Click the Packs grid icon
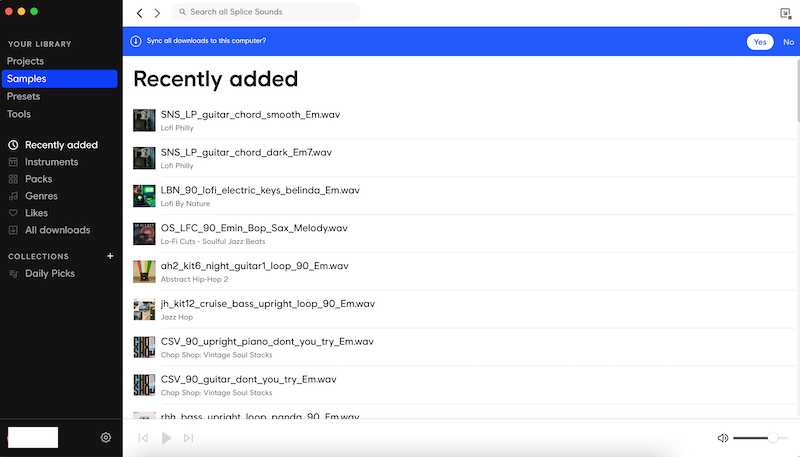The height and width of the screenshot is (457, 800). [13, 179]
